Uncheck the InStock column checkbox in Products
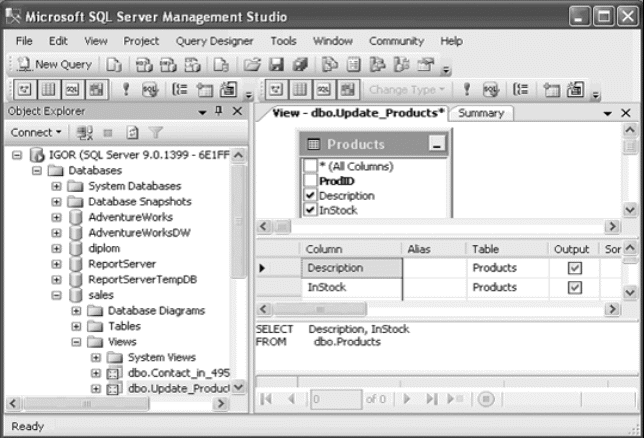Screen dimensions: 644x438 click(310, 210)
